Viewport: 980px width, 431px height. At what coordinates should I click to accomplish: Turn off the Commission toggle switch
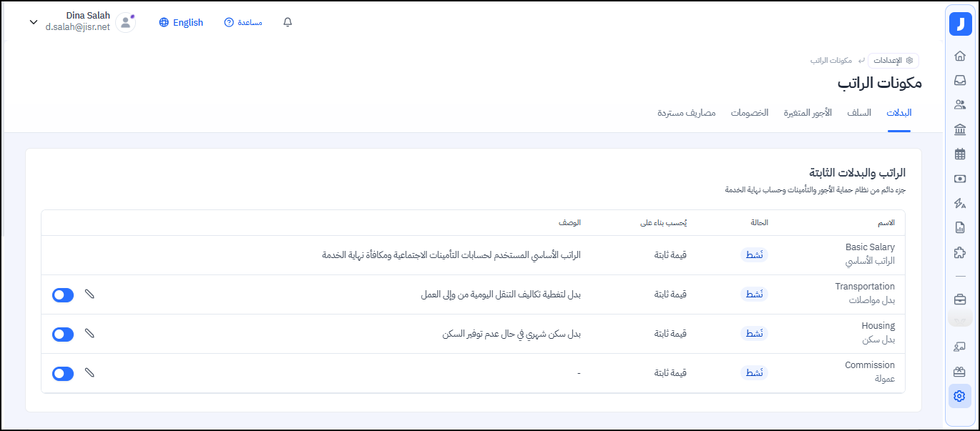tap(63, 374)
